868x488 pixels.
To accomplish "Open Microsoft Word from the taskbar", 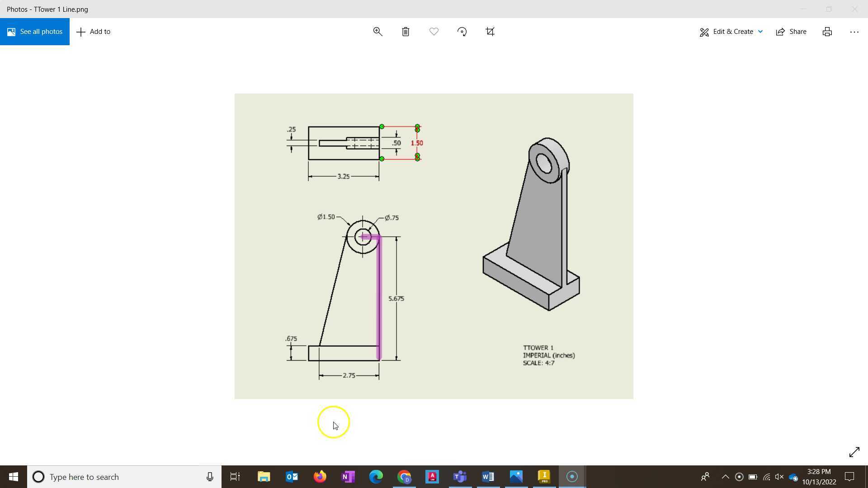I will [488, 477].
